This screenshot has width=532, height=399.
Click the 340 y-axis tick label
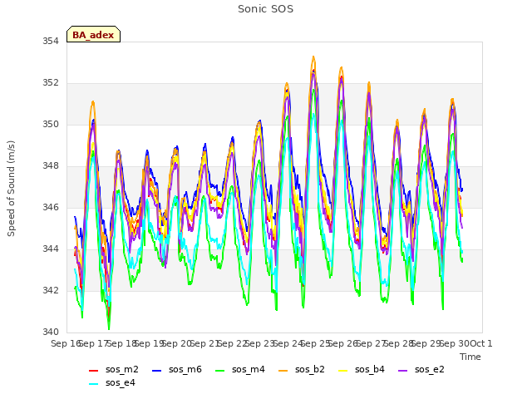51,332
